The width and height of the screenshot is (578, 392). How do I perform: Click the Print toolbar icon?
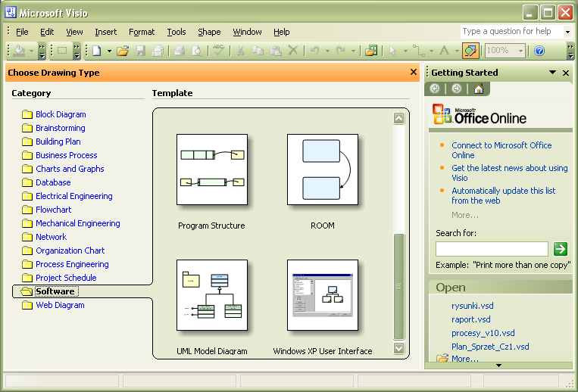tap(180, 51)
